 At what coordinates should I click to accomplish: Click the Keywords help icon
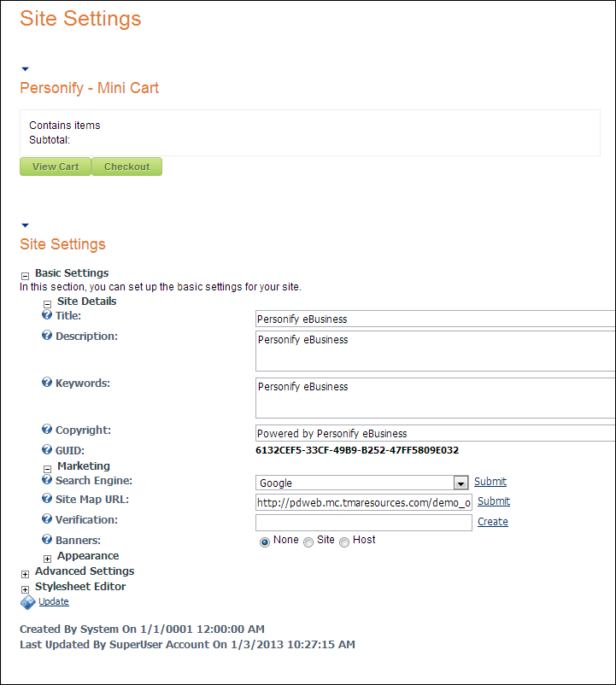coord(46,383)
